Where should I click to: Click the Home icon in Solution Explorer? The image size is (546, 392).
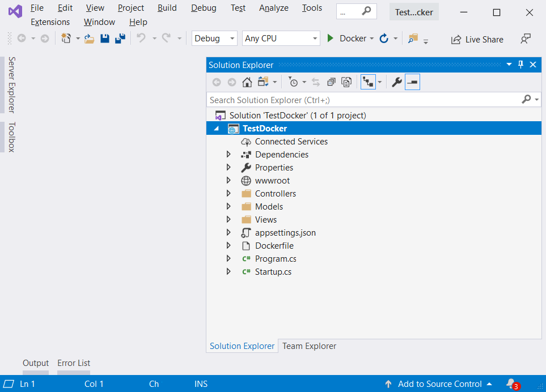coord(247,82)
